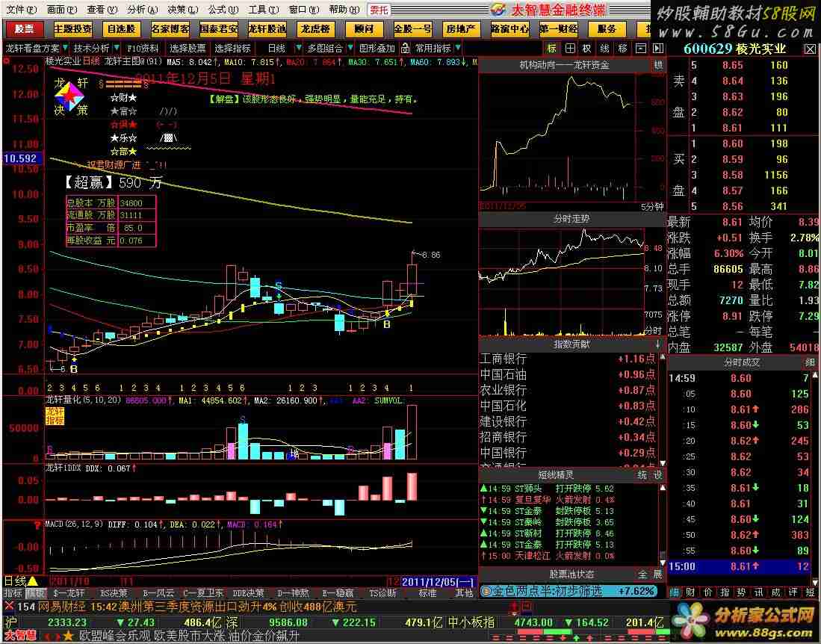The image size is (821, 644).
Task: Click the 龙轩决策 diamond logo
Action: (70, 97)
